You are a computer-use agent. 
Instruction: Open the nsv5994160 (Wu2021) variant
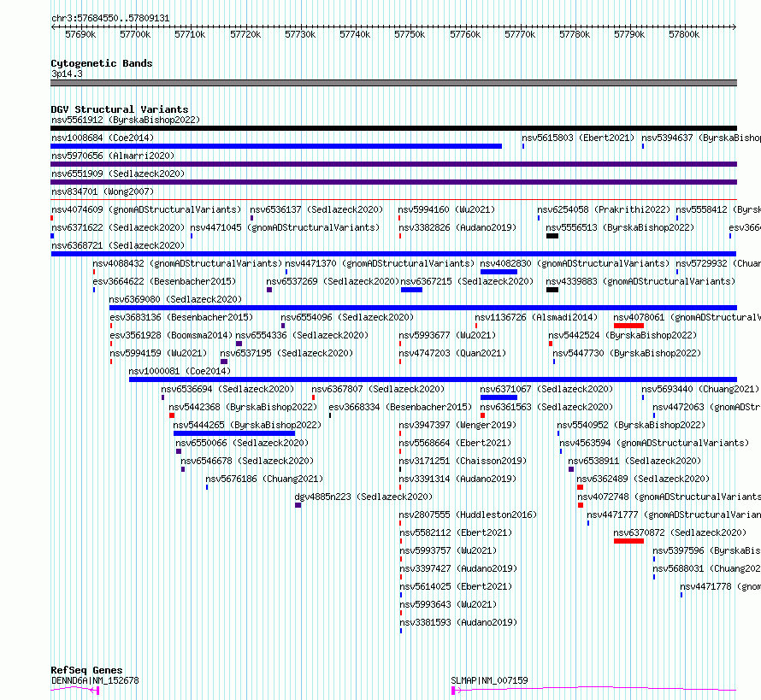point(446,209)
